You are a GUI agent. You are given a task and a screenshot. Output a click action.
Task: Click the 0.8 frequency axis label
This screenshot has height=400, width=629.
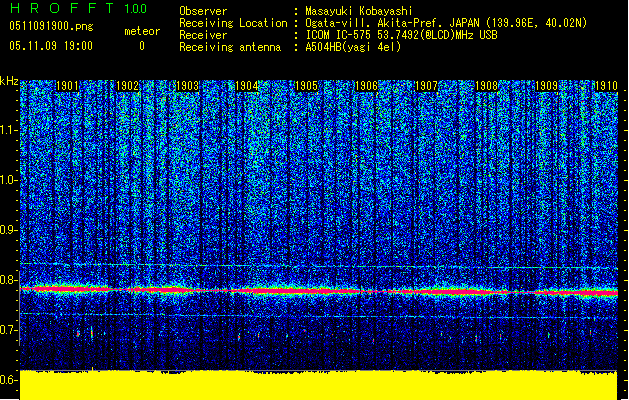(9, 280)
